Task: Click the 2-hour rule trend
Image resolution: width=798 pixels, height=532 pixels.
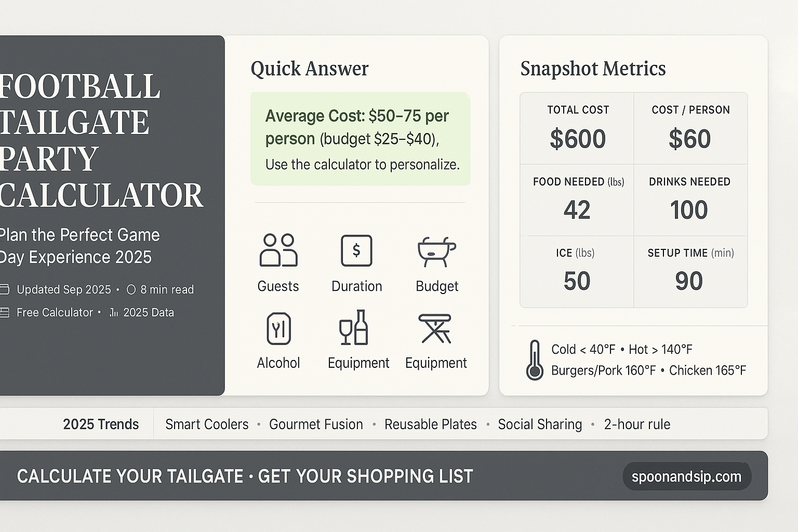Action: click(637, 424)
